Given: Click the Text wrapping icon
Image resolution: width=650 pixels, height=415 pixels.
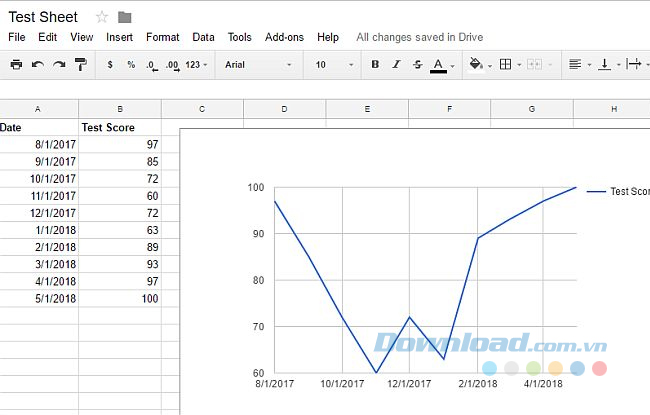Looking at the screenshot, I should pos(634,64).
